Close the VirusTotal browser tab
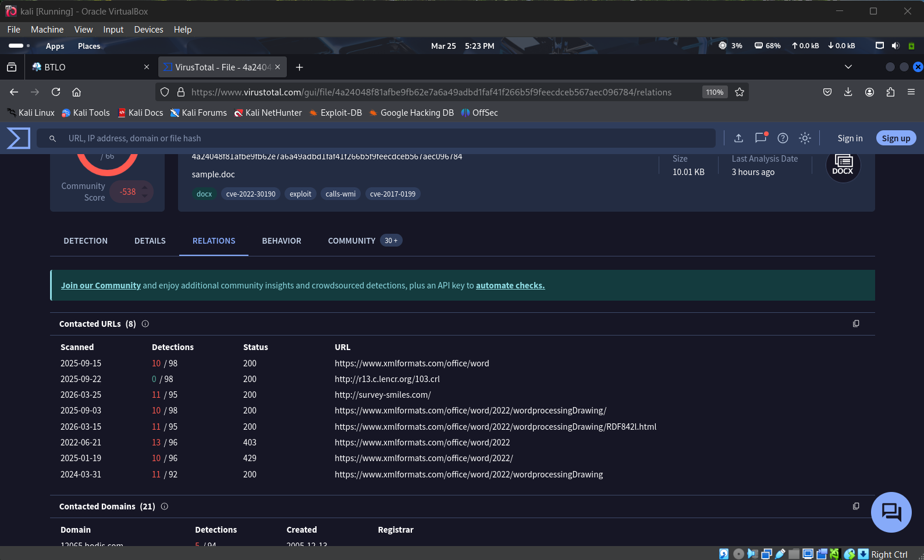This screenshot has width=924, height=560. click(278, 67)
